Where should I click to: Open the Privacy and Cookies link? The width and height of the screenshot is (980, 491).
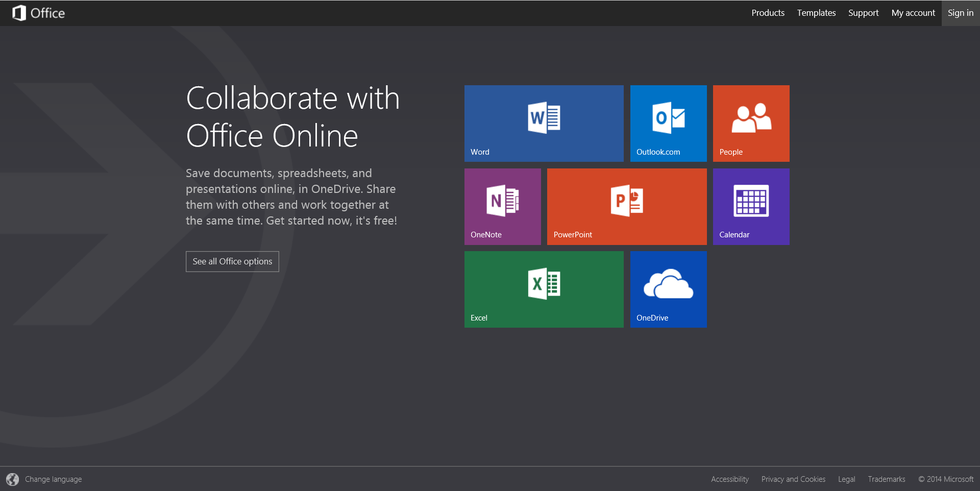coord(793,479)
